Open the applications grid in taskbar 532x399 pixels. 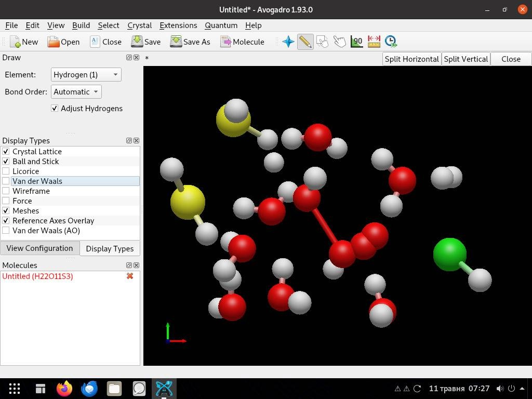14,389
